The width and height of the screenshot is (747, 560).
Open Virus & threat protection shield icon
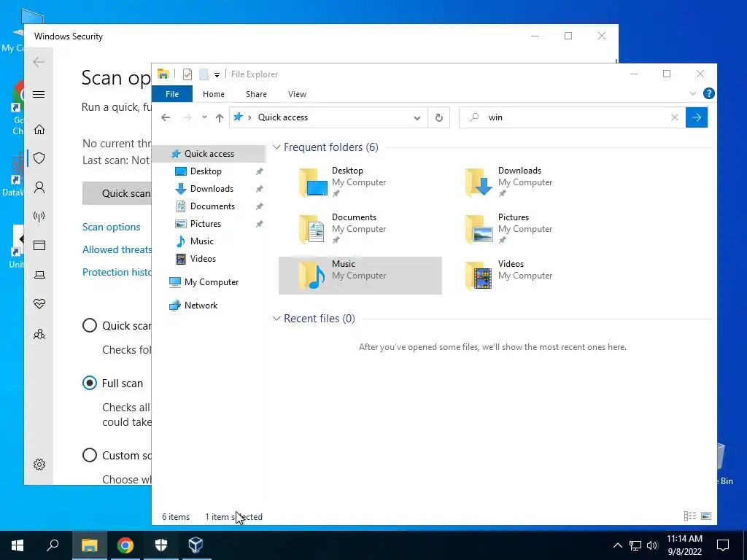(39, 158)
